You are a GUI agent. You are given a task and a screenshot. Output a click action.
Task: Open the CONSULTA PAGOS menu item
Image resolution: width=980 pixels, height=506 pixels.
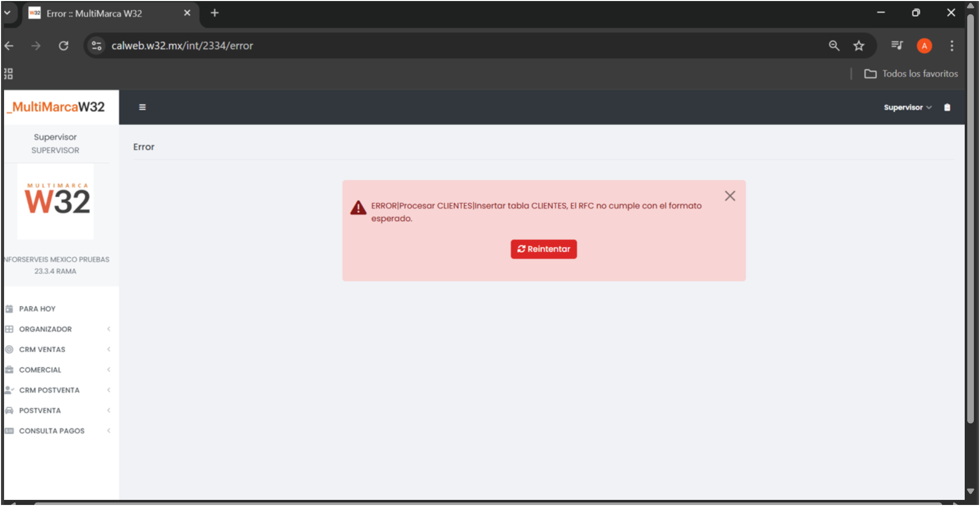click(x=51, y=431)
